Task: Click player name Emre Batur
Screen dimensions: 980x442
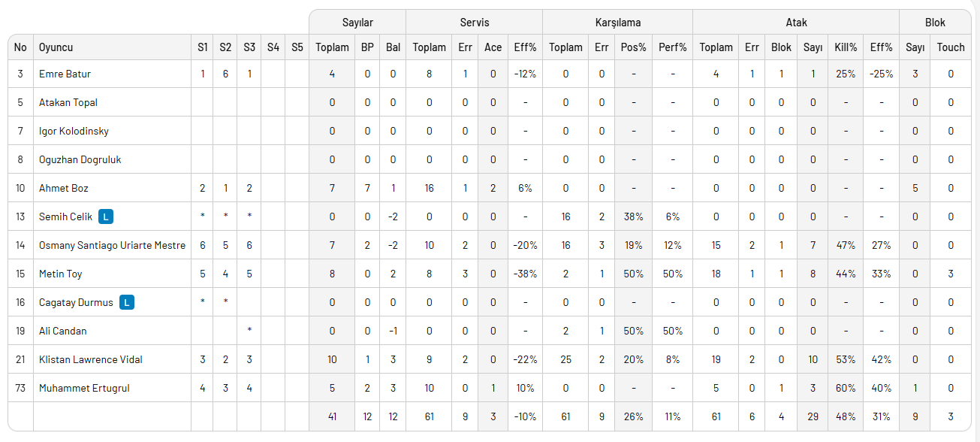Action: click(65, 74)
